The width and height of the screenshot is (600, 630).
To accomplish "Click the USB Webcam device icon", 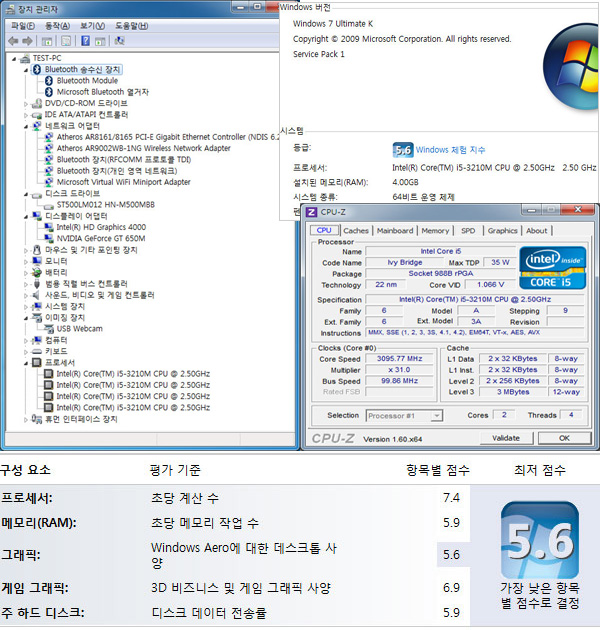I will (x=49, y=329).
